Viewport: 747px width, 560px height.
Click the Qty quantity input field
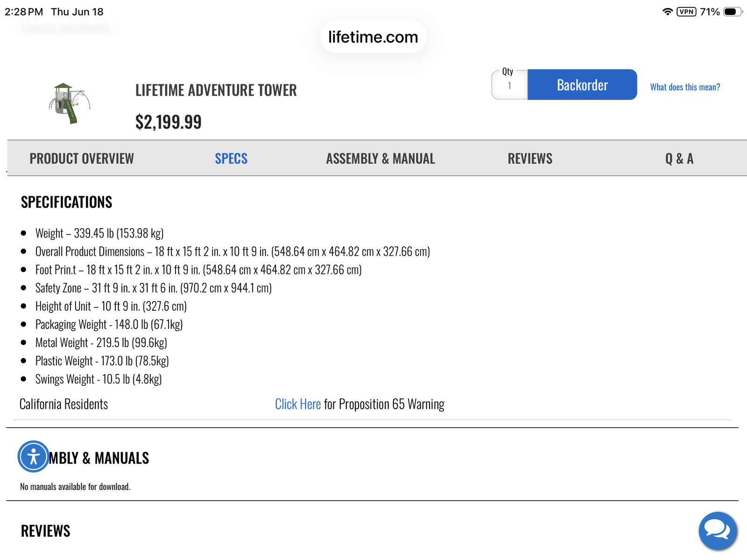pyautogui.click(x=510, y=85)
